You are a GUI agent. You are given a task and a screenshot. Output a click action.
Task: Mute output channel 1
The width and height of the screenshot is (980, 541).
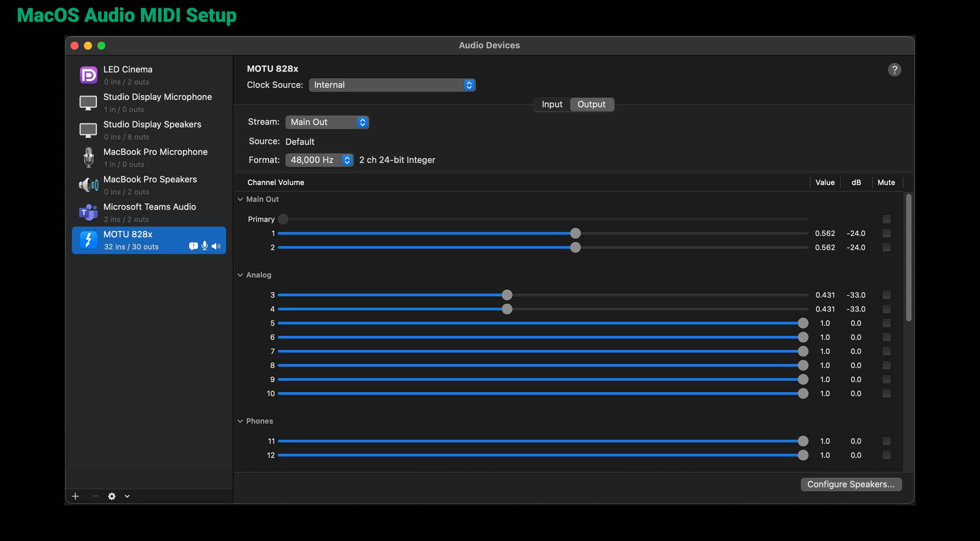(x=886, y=233)
